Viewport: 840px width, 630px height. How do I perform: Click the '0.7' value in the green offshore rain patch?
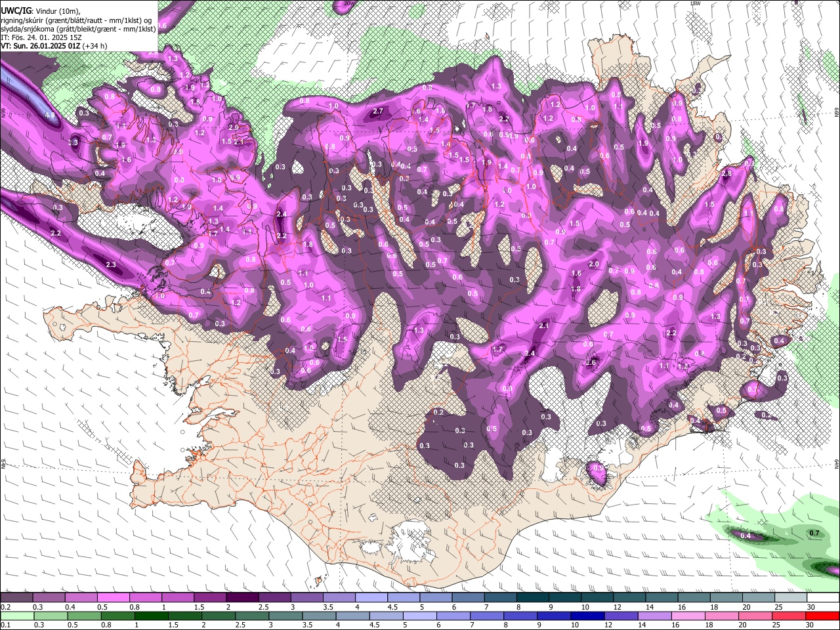(x=814, y=534)
